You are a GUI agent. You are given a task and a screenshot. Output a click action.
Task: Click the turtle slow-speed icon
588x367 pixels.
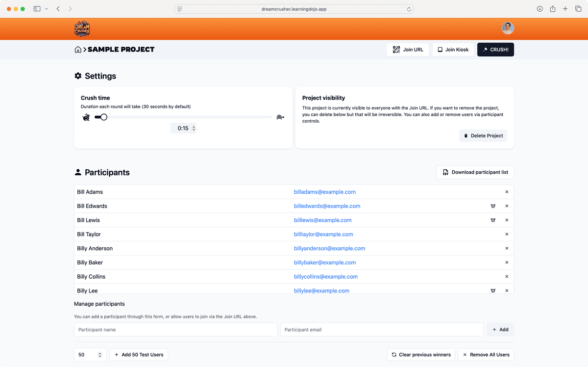tap(280, 117)
